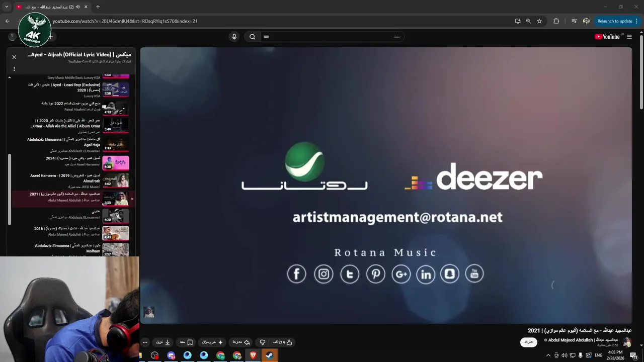Click the Twitter icon in video
Screen dimensions: 644x362
coord(350,274)
